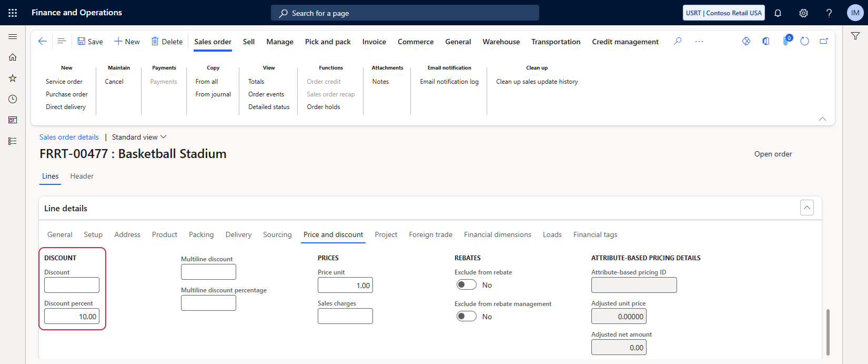
Task: Click the Save button
Action: pyautogui.click(x=90, y=42)
